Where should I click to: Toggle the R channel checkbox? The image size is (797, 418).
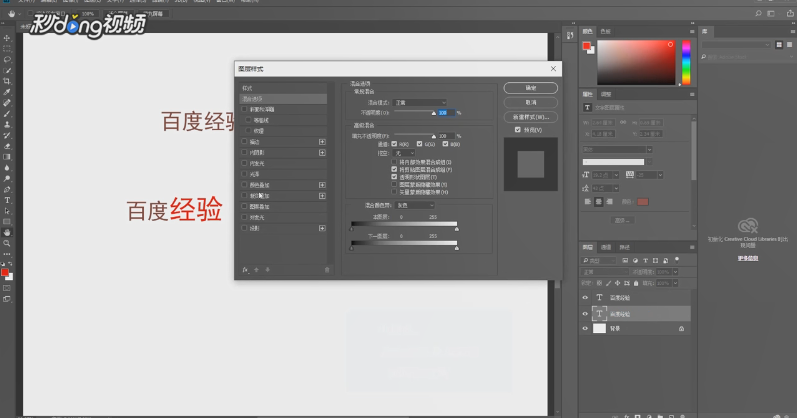tap(394, 144)
